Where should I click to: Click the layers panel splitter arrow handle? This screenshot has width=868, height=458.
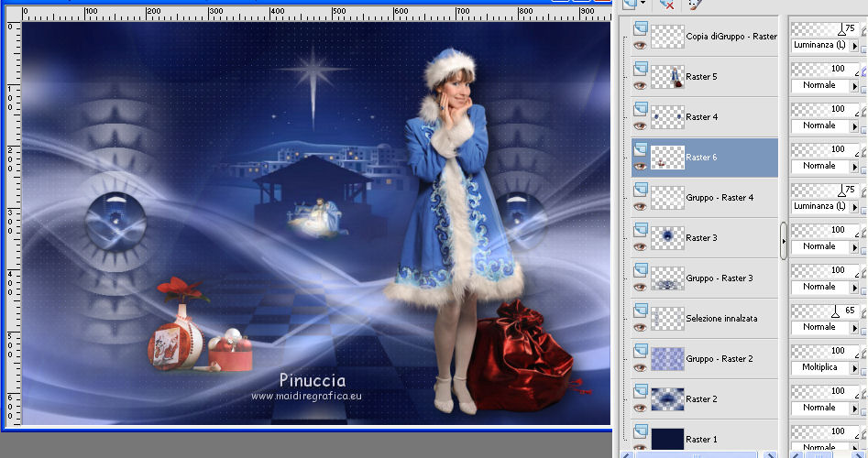pos(784,241)
